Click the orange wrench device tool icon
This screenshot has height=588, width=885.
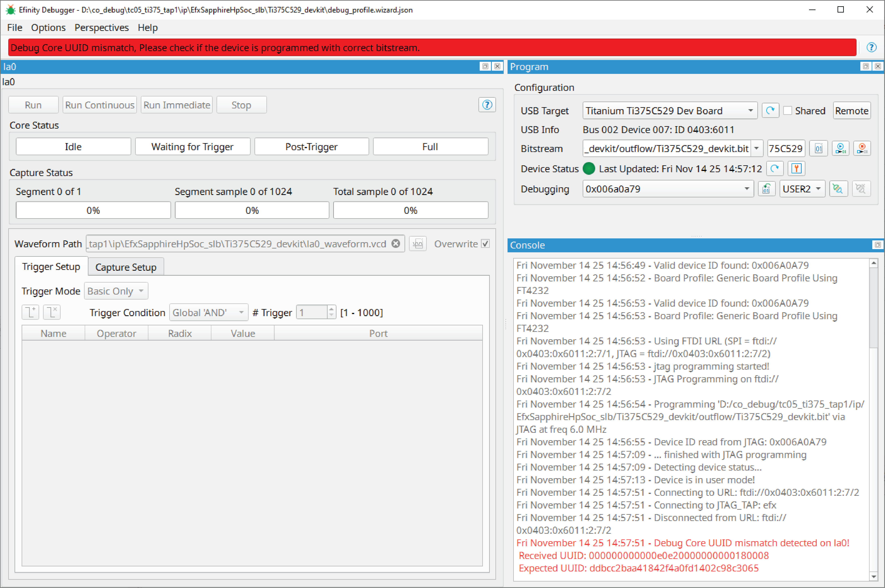(796, 169)
